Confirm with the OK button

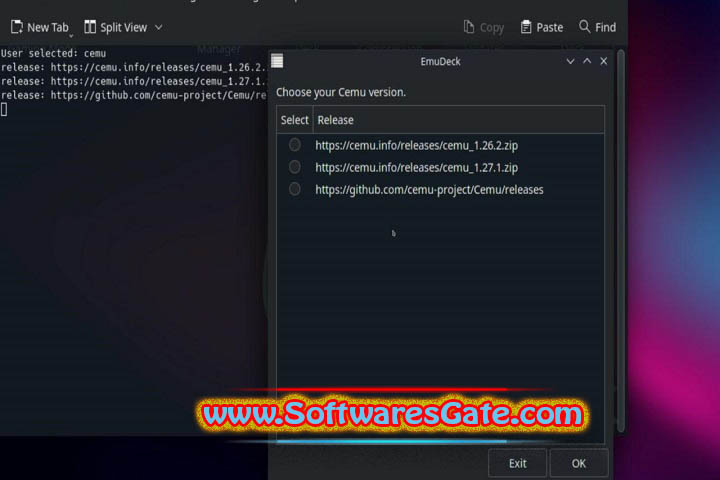tap(579, 463)
